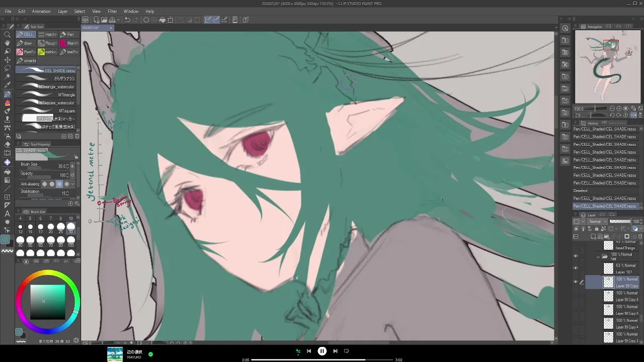Select the Pen tool in toolbar
Viewport: 644px width, 362px height.
tap(8, 94)
